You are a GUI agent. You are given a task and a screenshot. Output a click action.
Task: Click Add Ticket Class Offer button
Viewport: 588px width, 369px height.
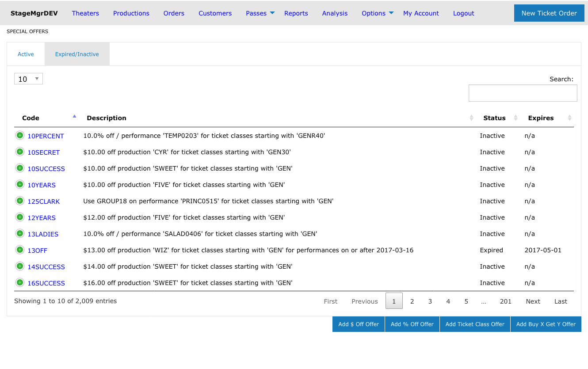pos(475,324)
